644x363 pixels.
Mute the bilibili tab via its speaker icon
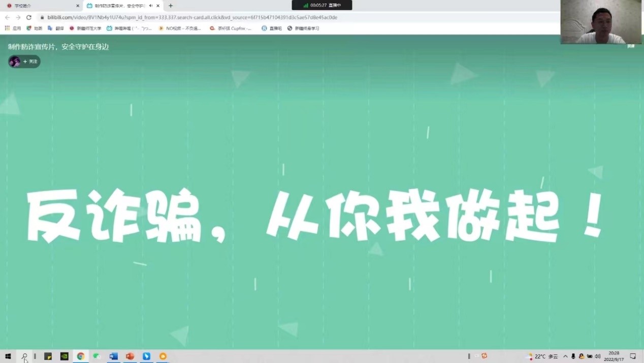tap(151, 6)
